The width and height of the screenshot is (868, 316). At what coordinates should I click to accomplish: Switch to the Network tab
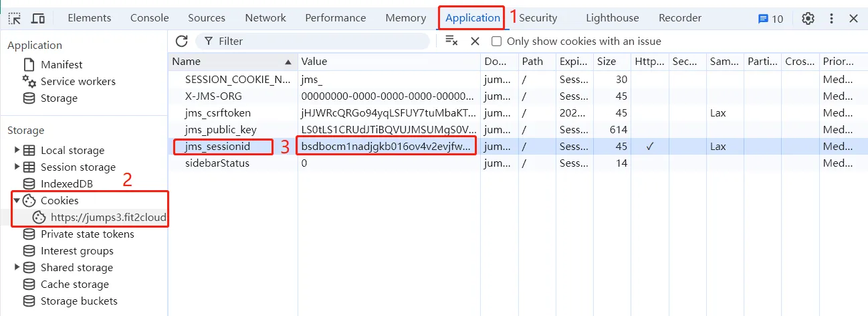tap(265, 18)
